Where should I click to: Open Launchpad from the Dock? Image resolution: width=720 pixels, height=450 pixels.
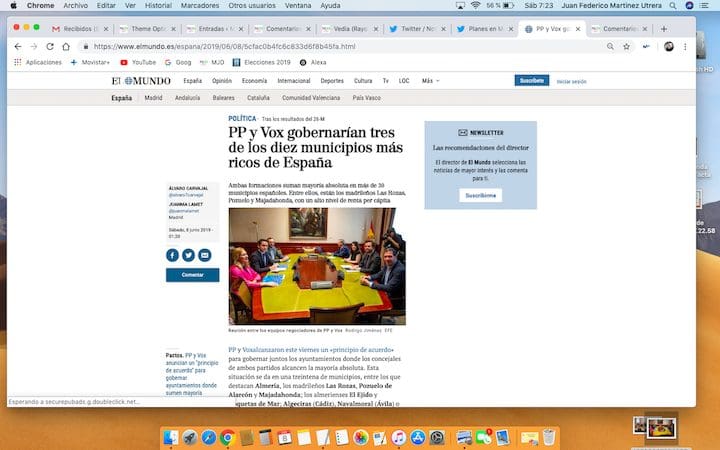[x=190, y=437]
